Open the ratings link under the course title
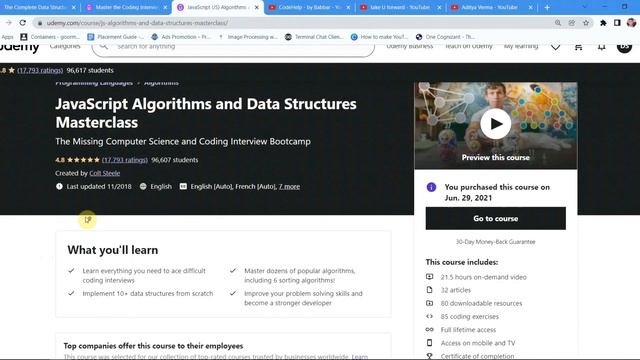The height and width of the screenshot is (360, 640). click(124, 160)
